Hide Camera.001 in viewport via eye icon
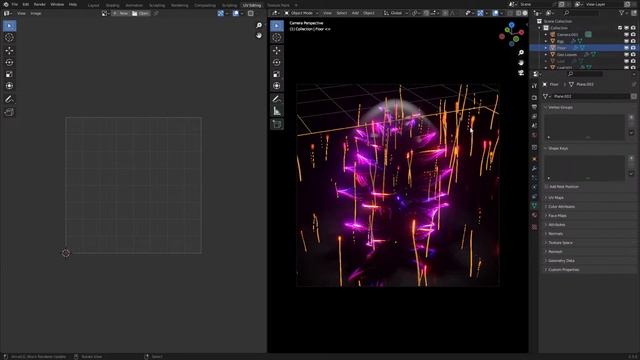 (626, 35)
